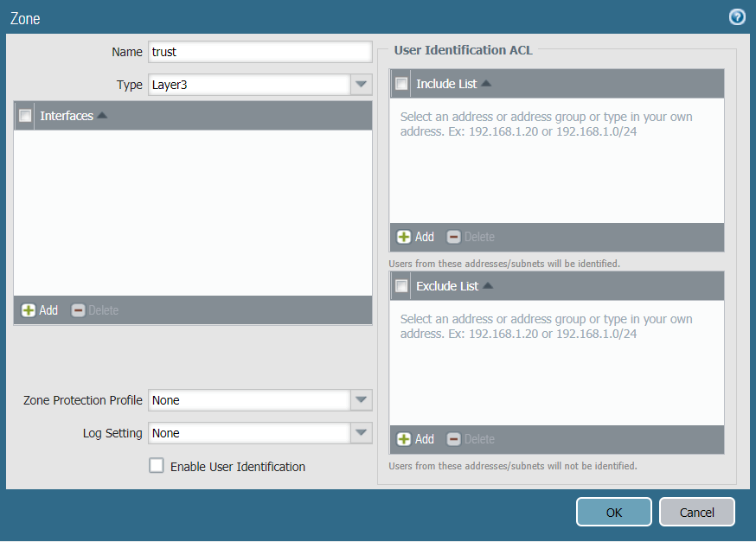Tick the Include List select-all checkbox
Image resolution: width=756 pixels, height=542 pixels.
click(x=401, y=84)
